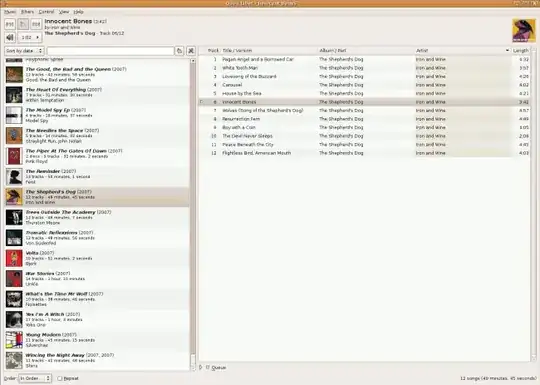The width and height of the screenshot is (540, 385).
Task: Open the saved searches icon beside search box
Action: coord(179,51)
